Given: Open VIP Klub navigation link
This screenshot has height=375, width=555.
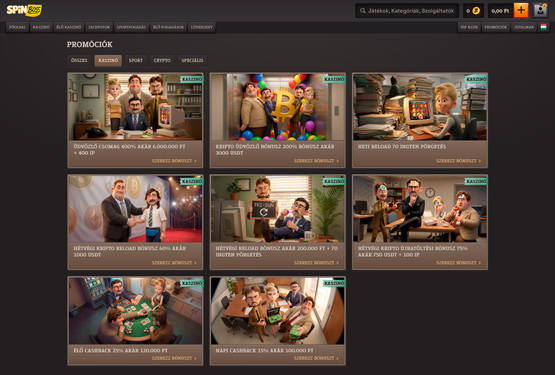Looking at the screenshot, I should 469,27.
